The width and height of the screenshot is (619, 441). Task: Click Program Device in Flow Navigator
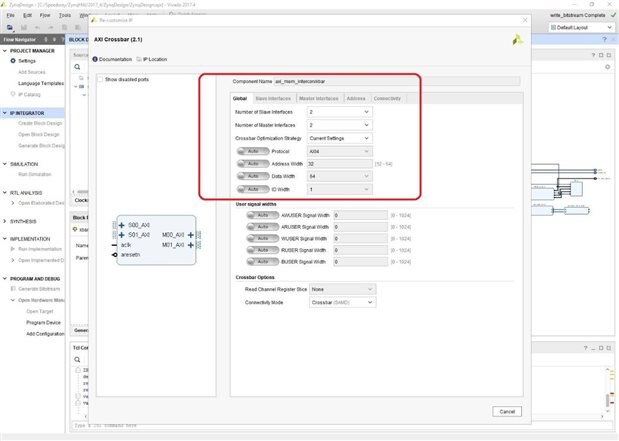(x=43, y=323)
